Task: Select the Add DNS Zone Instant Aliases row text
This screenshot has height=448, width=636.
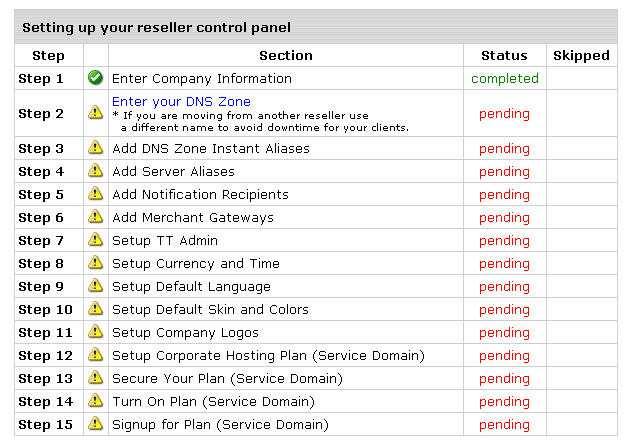Action: (211, 148)
